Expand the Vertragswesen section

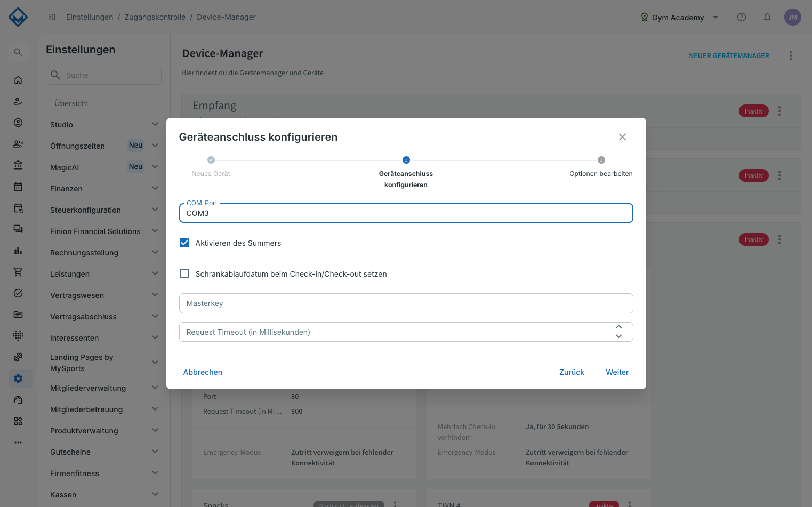coord(155,295)
